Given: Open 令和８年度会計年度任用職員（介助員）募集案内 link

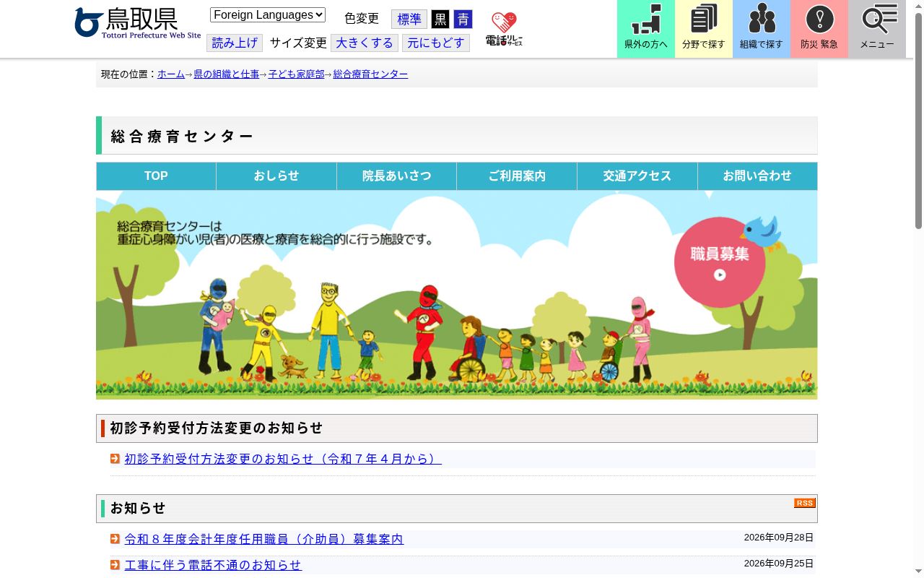Looking at the screenshot, I should click(264, 539).
